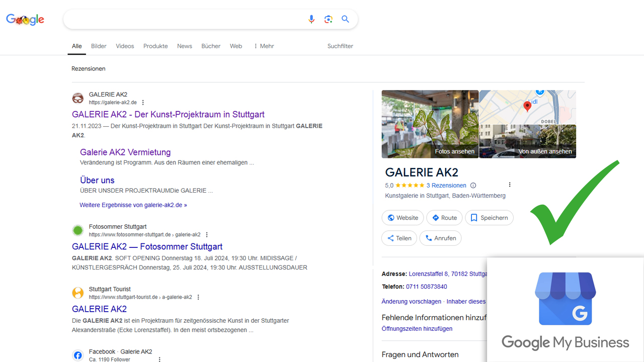Expand the Mehr search categories menu
Screen dimensions: 644x362
tap(264, 46)
